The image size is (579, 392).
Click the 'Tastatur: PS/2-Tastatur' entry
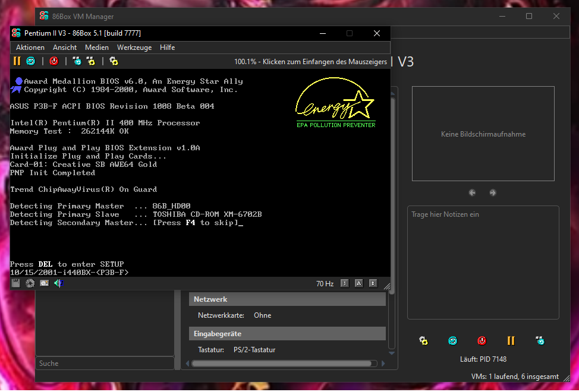point(237,350)
